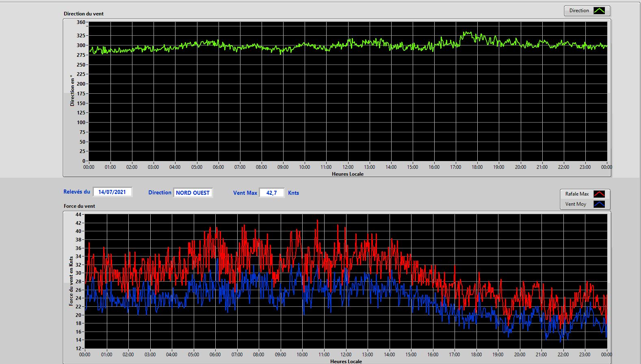Click 12:00 on direction chart time axis
Screen dimensions: 641x364
348,167
